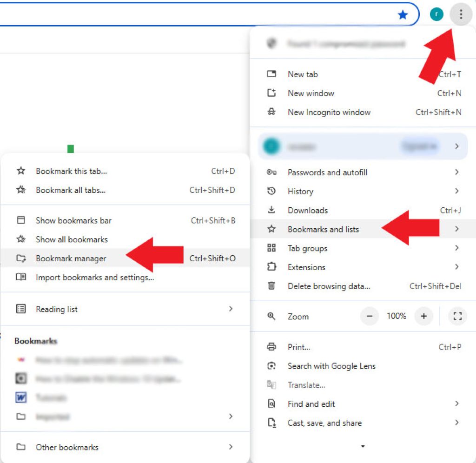
Task: Select Search with Google Lens item
Action: (363, 366)
